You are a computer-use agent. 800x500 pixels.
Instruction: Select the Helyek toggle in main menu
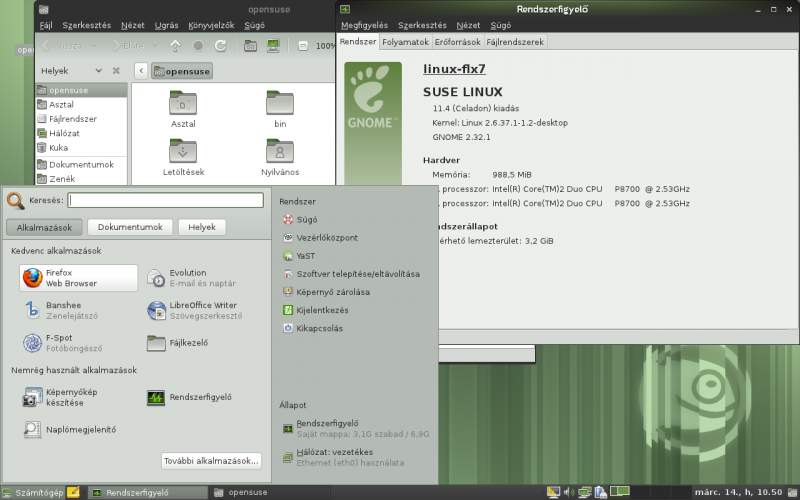tap(202, 227)
